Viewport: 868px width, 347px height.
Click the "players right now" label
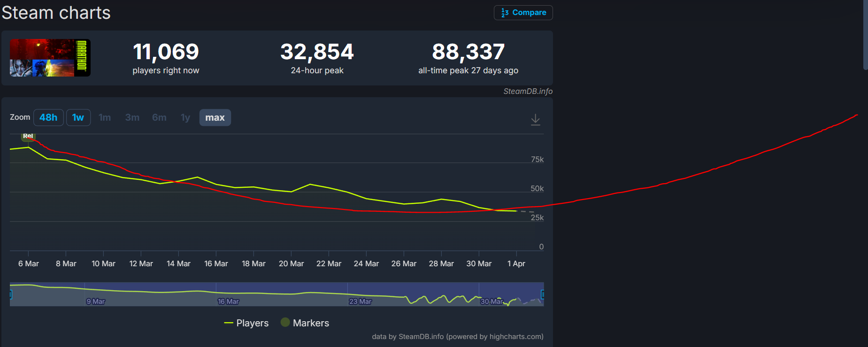[x=166, y=70]
